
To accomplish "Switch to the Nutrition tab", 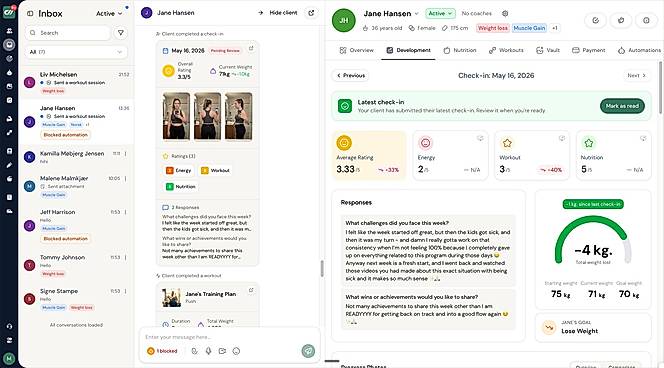I will [459, 50].
